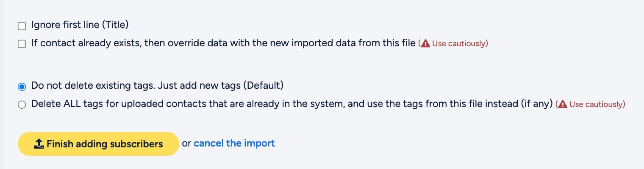This screenshot has width=644, height=169.
Task: Enable the Ignore first line checkbox
Action: coord(22,26)
